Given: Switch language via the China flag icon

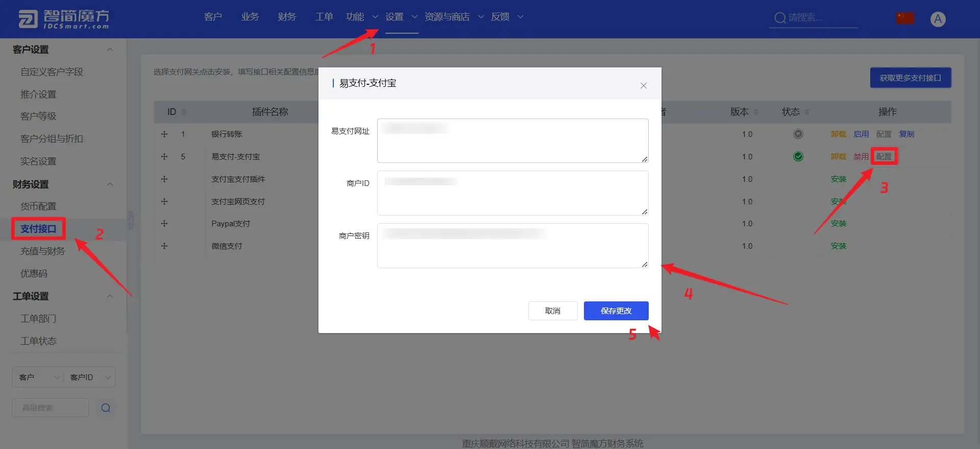Looking at the screenshot, I should pos(905,18).
